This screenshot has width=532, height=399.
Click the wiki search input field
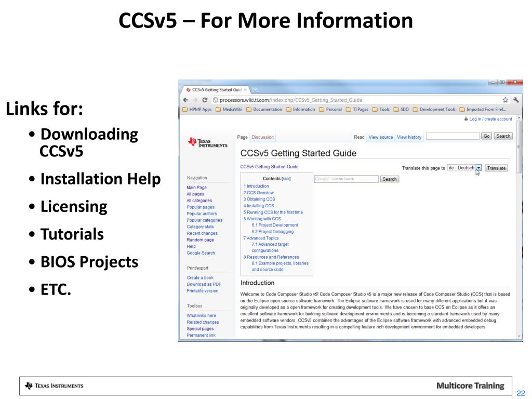(x=453, y=136)
